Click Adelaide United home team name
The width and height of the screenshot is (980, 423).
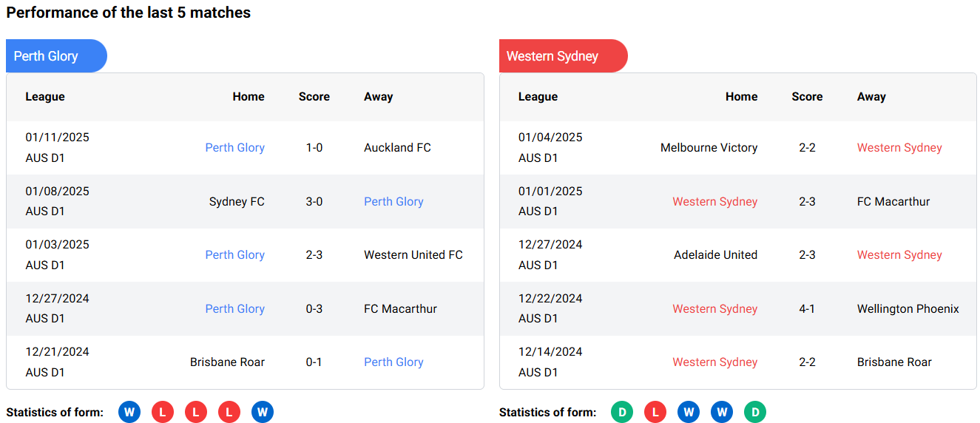pos(715,255)
